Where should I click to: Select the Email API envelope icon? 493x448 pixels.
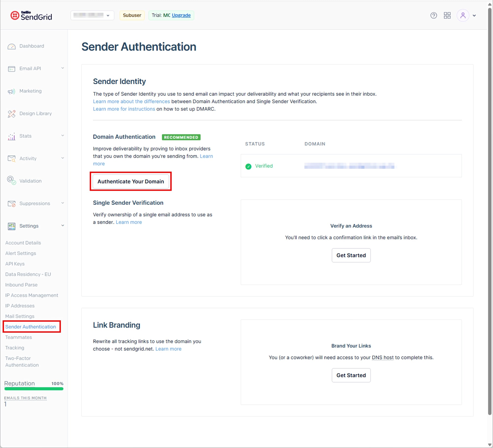pyautogui.click(x=11, y=69)
